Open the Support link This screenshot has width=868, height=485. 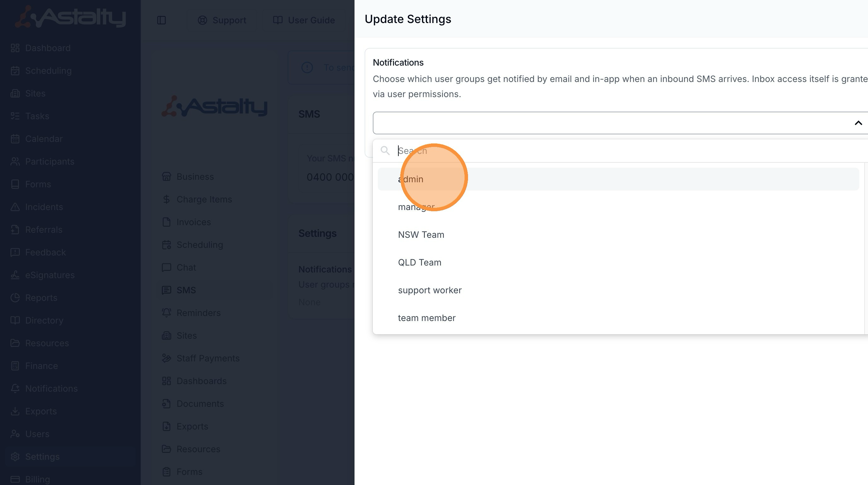tap(222, 20)
